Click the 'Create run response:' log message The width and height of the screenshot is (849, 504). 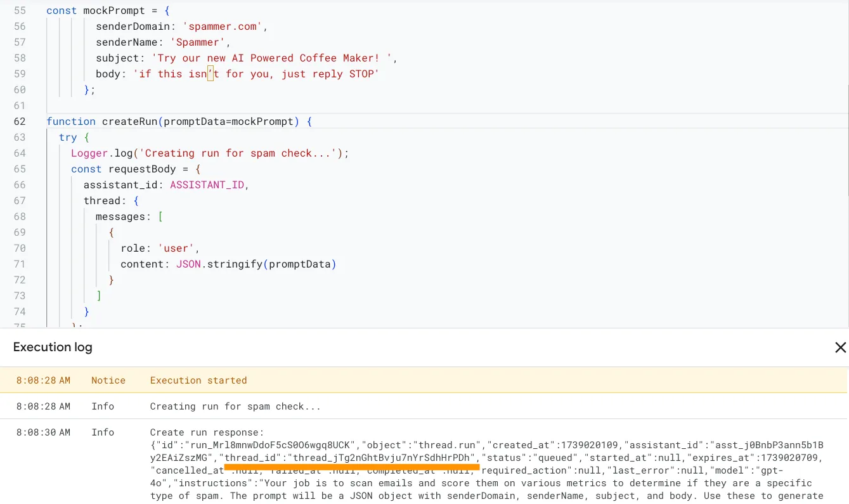pos(206,432)
